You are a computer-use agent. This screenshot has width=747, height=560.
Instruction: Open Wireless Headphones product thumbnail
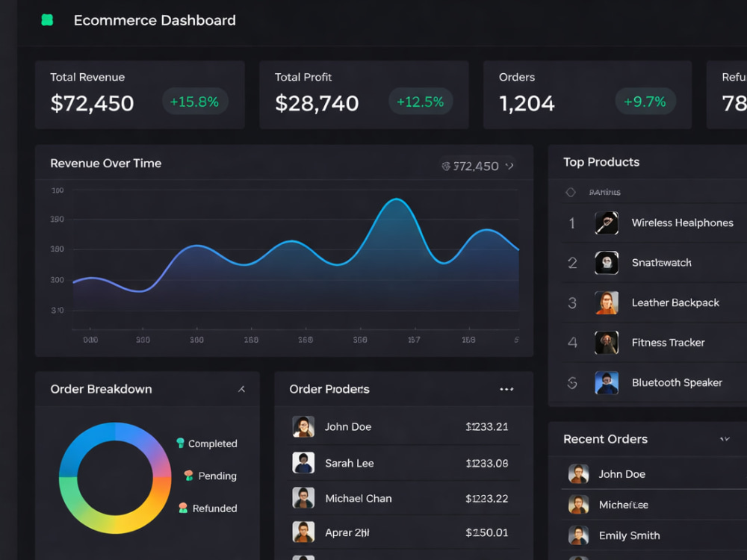607,223
